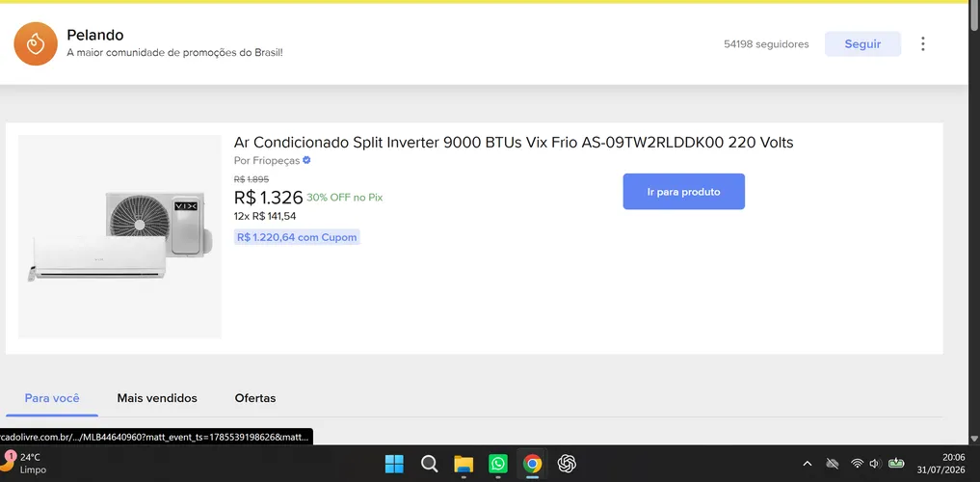Click the 12x R$ 141,54 installment text
Image resolution: width=980 pixels, height=482 pixels.
pyautogui.click(x=265, y=216)
